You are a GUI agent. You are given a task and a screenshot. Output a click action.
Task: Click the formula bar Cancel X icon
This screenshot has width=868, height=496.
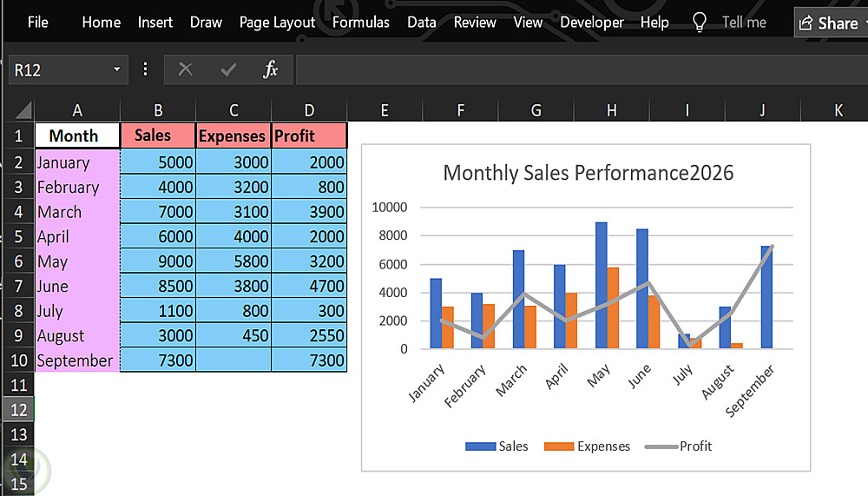pos(185,69)
